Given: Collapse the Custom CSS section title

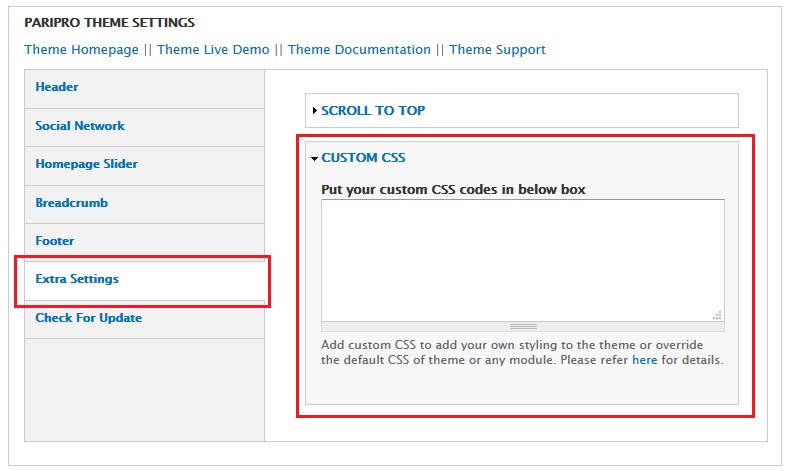Looking at the screenshot, I should point(363,158).
